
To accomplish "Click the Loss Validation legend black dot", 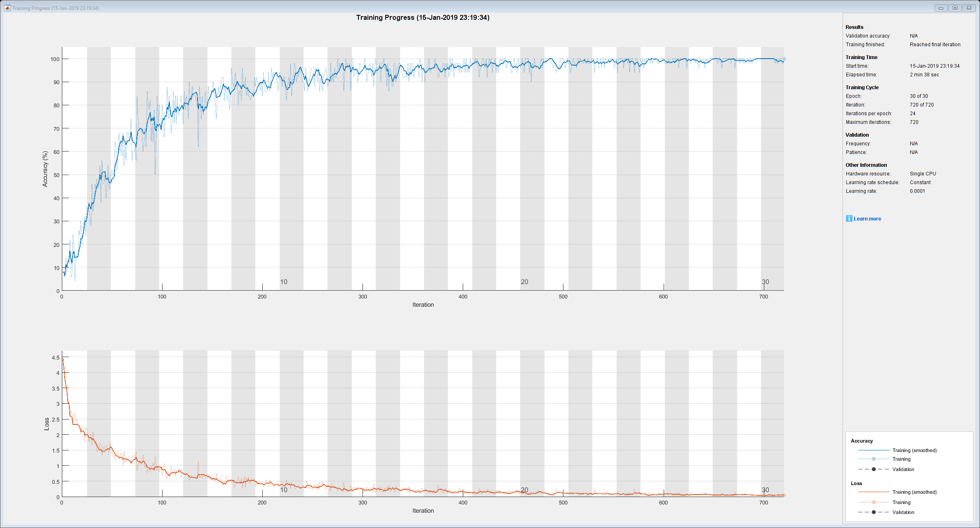I will tap(874, 512).
